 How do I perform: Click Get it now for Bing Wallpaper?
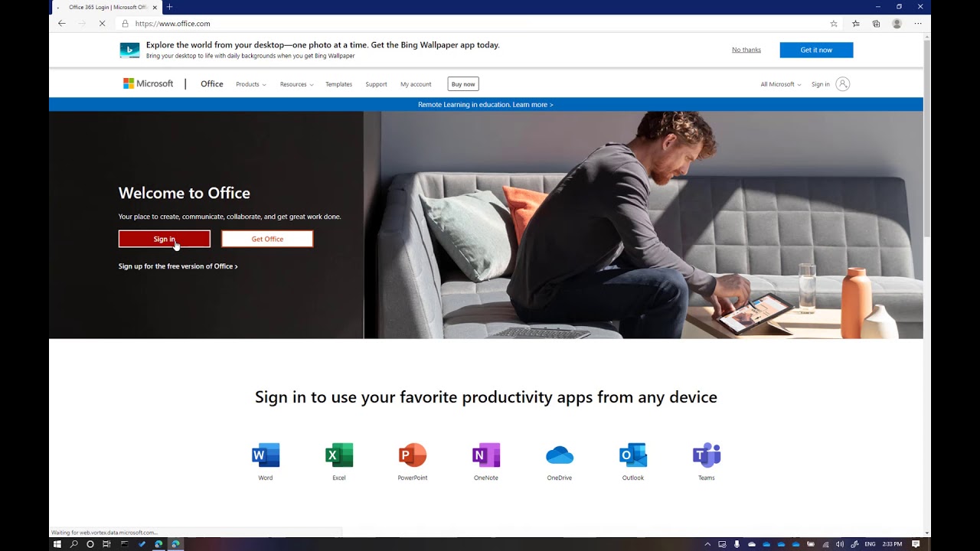pyautogui.click(x=816, y=50)
